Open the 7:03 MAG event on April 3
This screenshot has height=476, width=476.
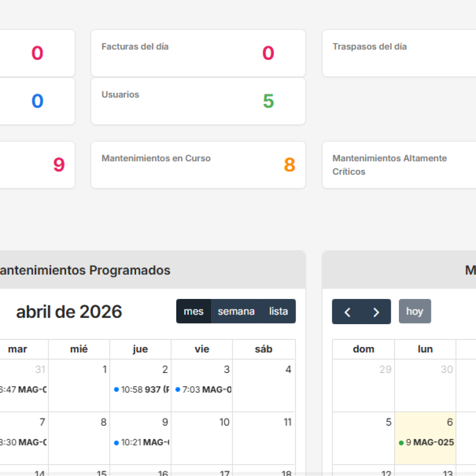coord(204,389)
